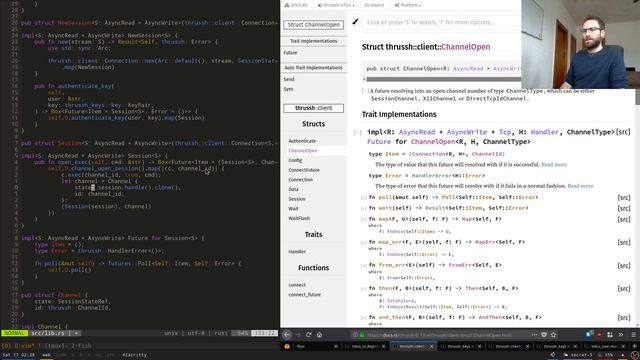The height and width of the screenshot is (360, 640).
Task: Open the Platform dropdown menu
Action: click(x=408, y=5)
